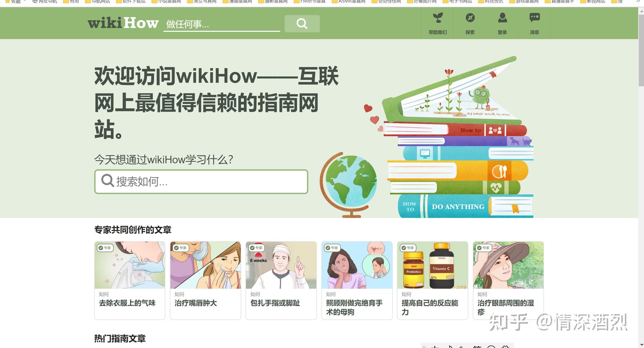Screen dimensions: 644x348
Task: Click the 搜索如何 search input field
Action: coord(201,181)
